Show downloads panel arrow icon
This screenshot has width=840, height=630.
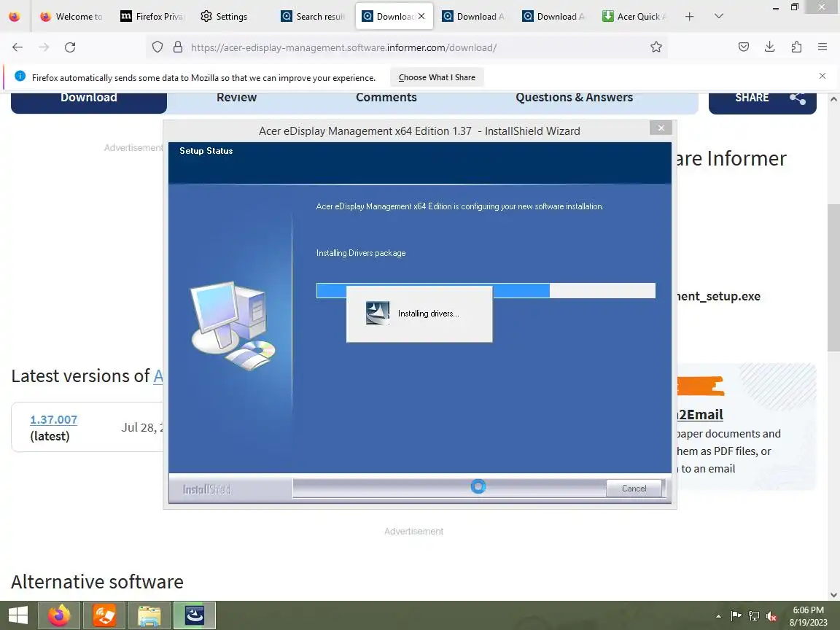[x=770, y=47]
